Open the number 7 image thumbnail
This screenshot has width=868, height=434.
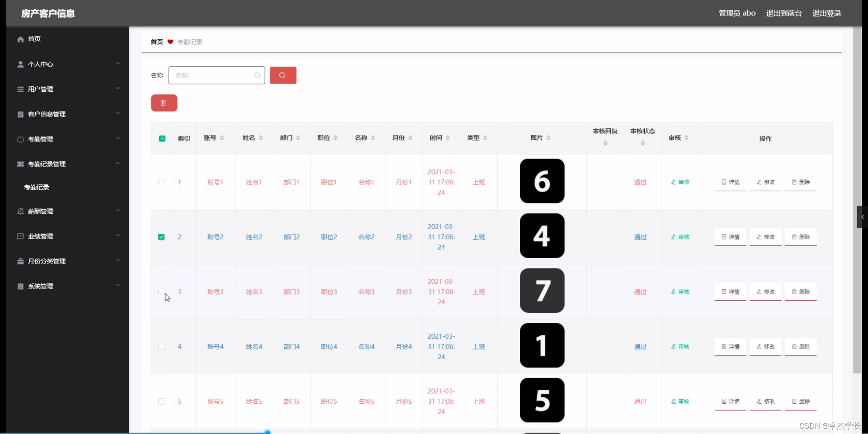tap(542, 291)
